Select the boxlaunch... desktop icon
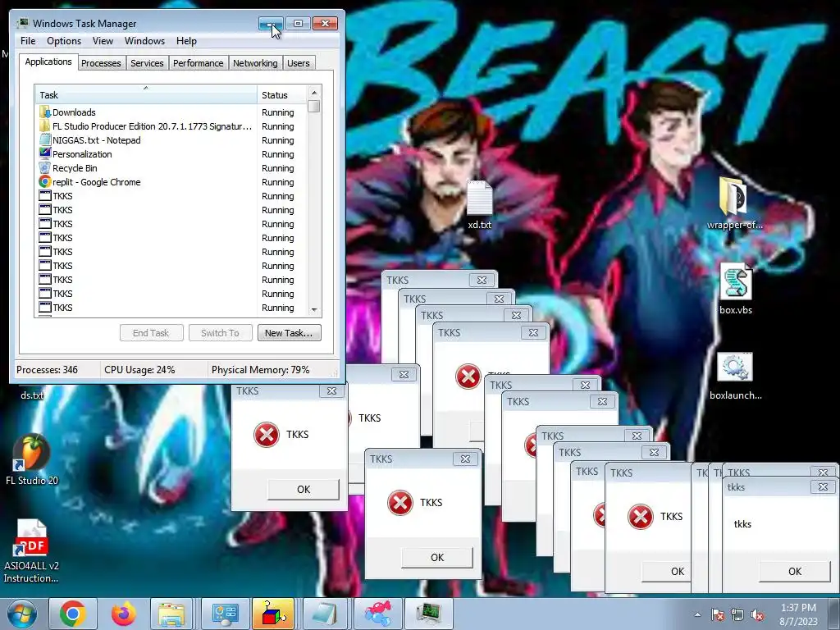Screen dimensions: 840x630 [x=736, y=376]
